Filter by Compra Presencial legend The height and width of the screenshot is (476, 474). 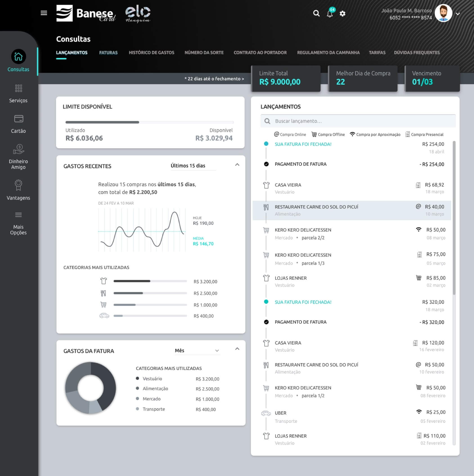tap(424, 134)
